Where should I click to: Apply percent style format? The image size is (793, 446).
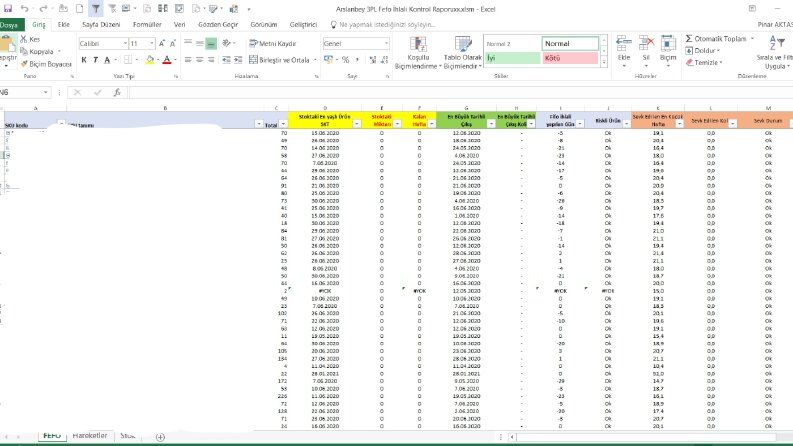coord(345,60)
